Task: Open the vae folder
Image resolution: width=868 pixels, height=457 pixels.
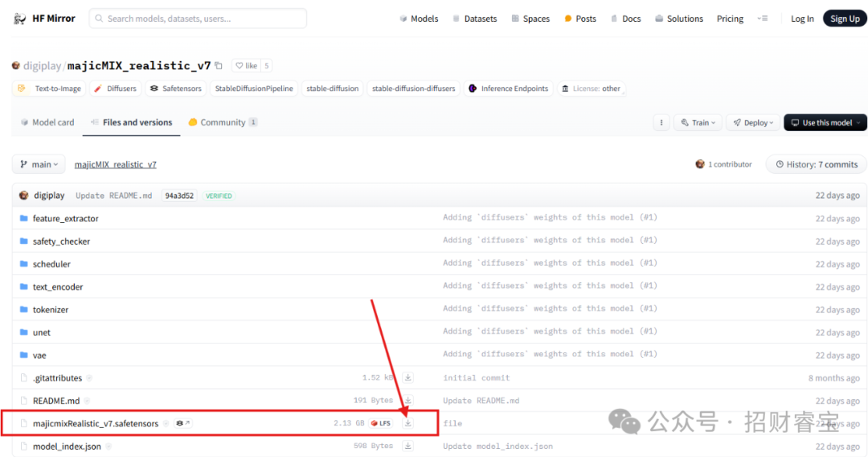Action: [39, 355]
